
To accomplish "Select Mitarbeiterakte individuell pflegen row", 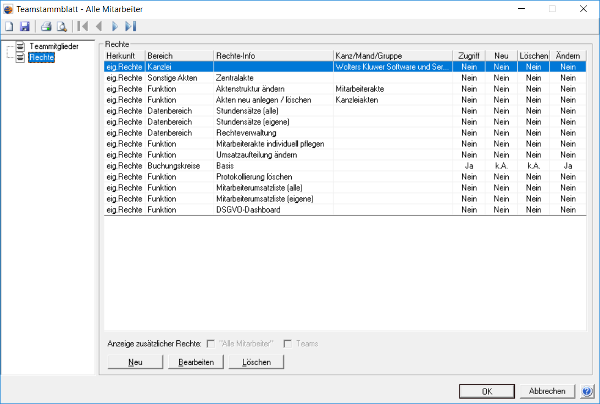I will 345,144.
